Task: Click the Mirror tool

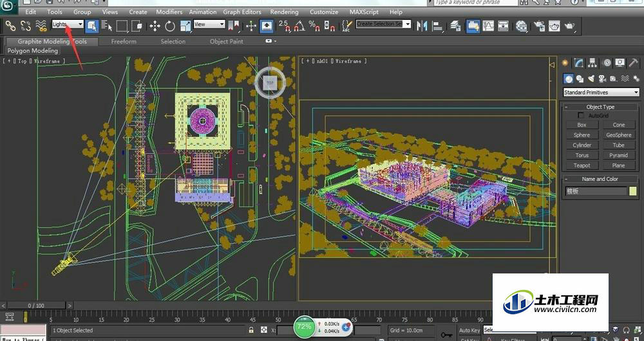Action: [422, 26]
